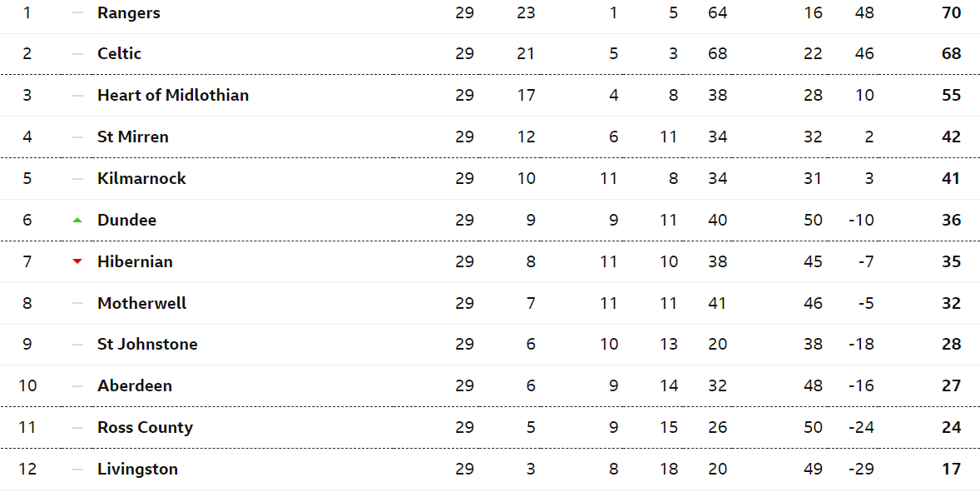Open the St Johnstone team link
Image resolution: width=980 pixels, height=497 pixels.
coord(147,345)
